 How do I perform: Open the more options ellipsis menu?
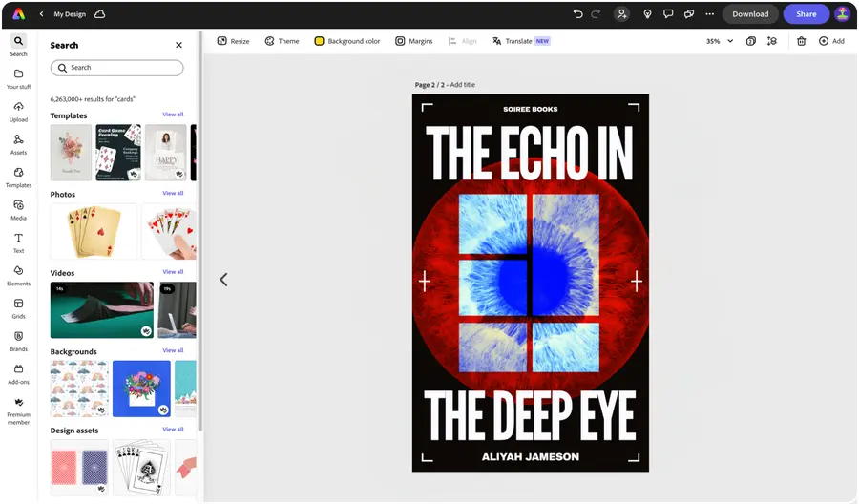click(709, 14)
